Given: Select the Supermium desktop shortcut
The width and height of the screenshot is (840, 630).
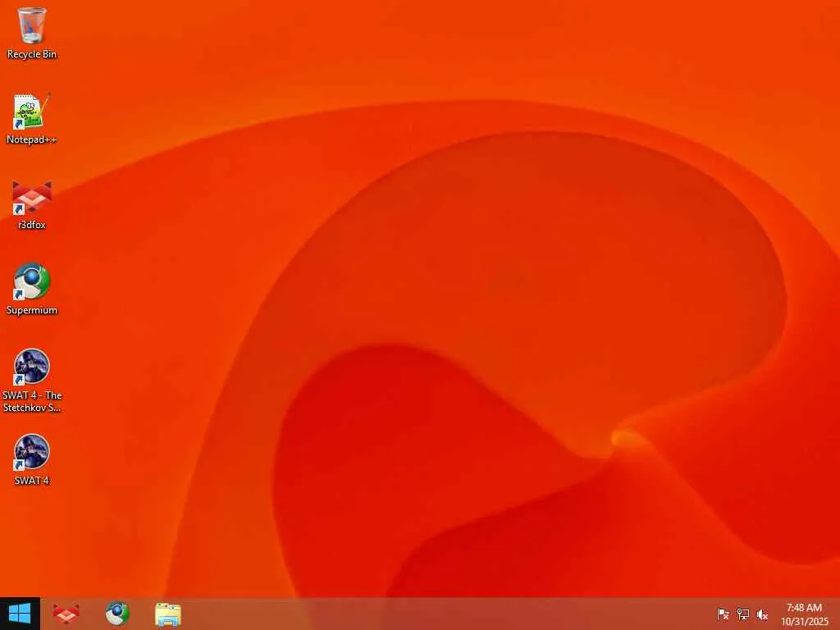Looking at the screenshot, I should click(x=32, y=290).
